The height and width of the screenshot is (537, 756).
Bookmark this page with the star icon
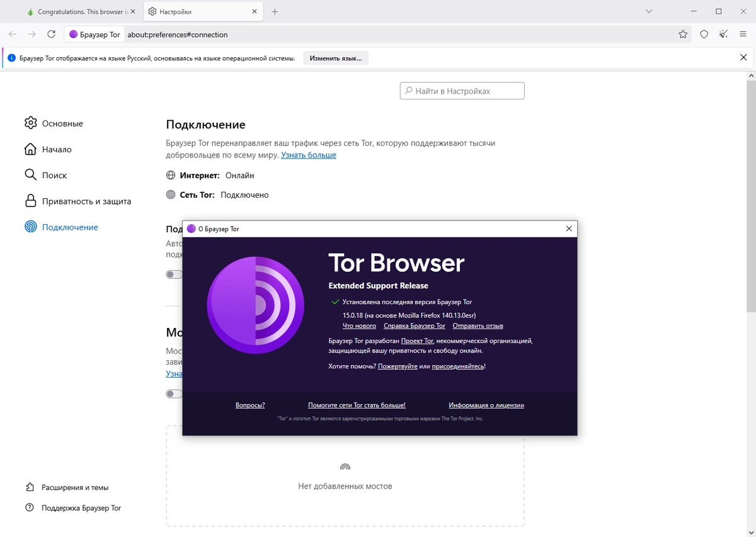click(683, 35)
